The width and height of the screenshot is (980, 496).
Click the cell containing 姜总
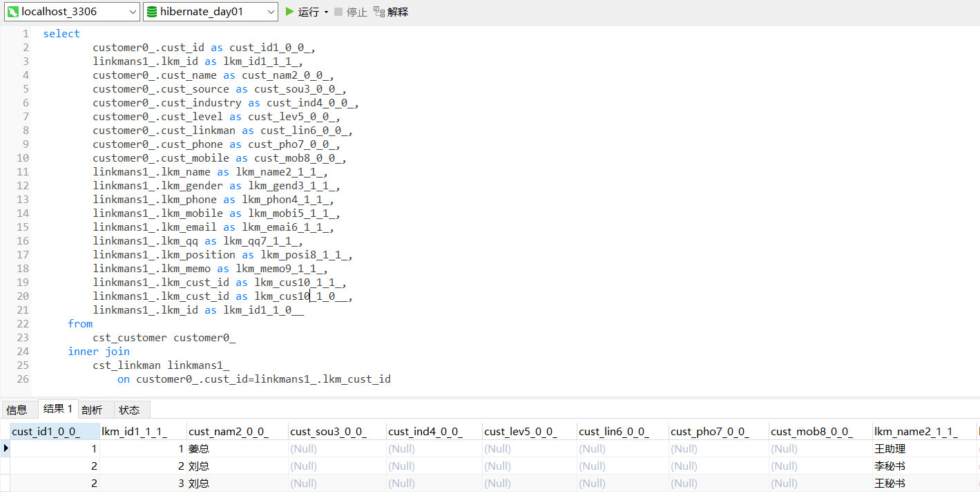coord(238,449)
